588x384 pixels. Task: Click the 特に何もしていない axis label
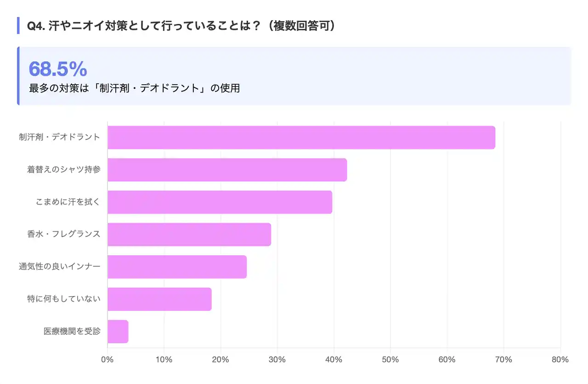point(63,299)
